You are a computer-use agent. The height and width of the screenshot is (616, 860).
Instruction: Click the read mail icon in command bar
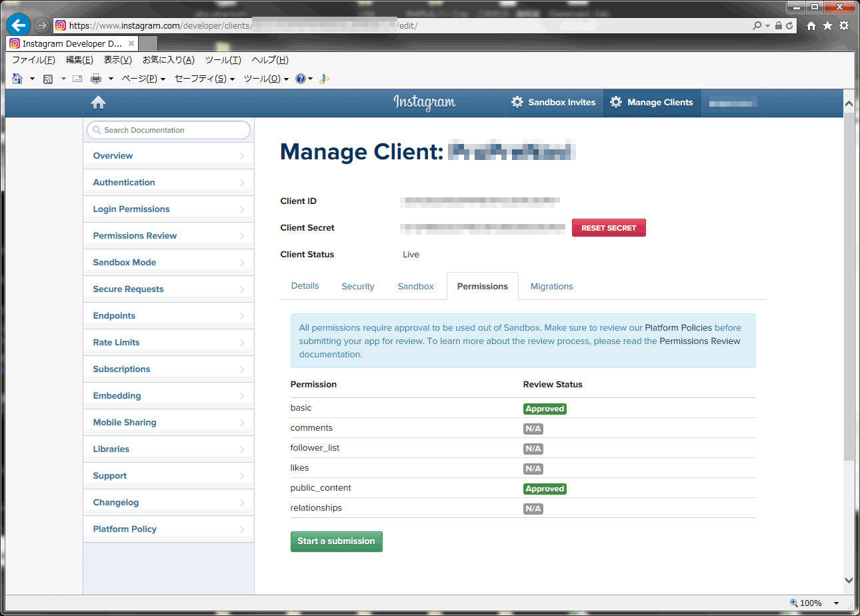pos(77,79)
